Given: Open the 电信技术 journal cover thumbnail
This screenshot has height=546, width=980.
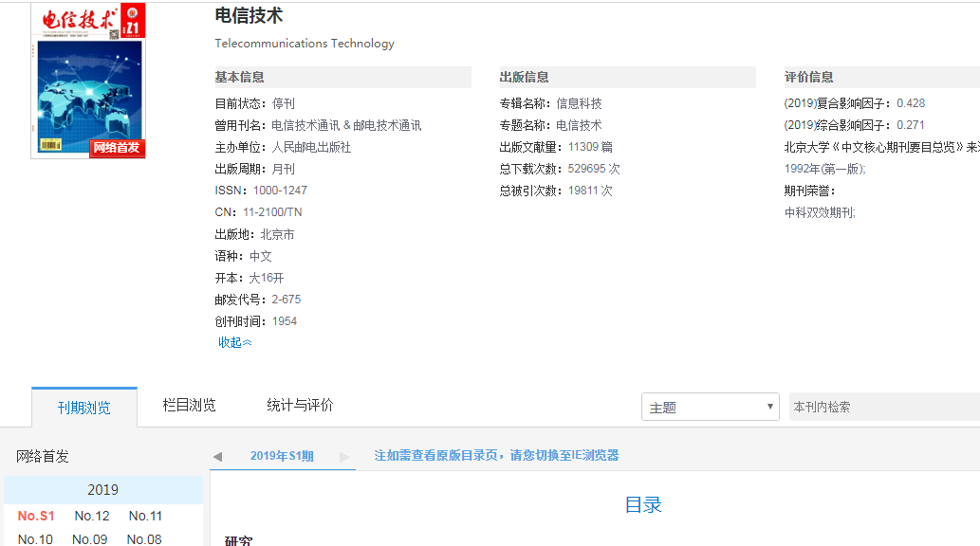Looking at the screenshot, I should [88, 81].
